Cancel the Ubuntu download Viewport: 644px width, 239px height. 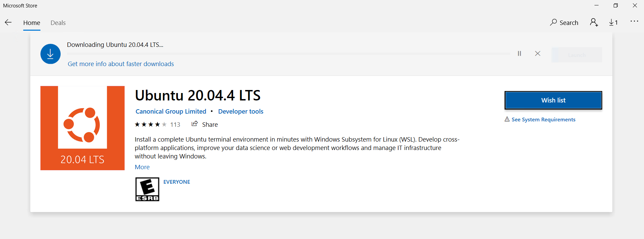(538, 54)
